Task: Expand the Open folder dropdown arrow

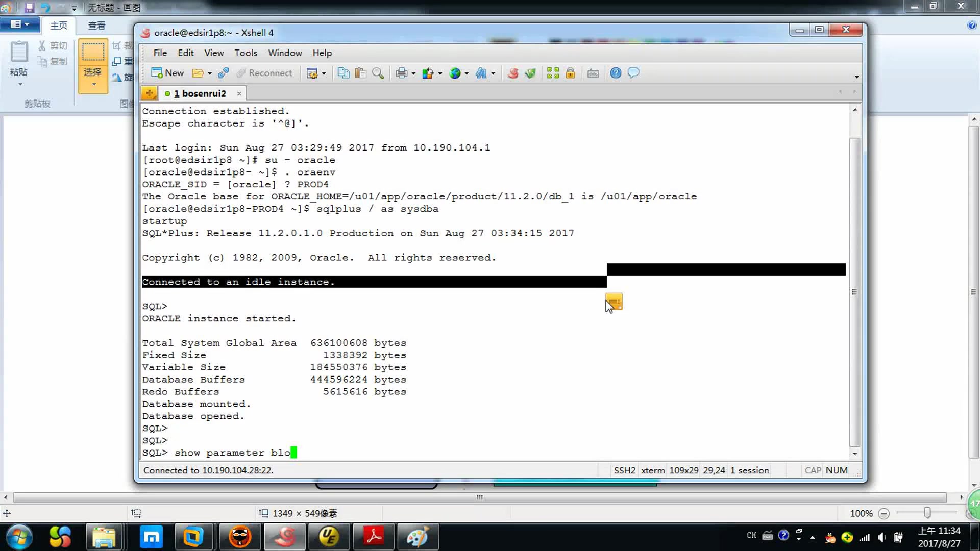Action: pyautogui.click(x=210, y=73)
